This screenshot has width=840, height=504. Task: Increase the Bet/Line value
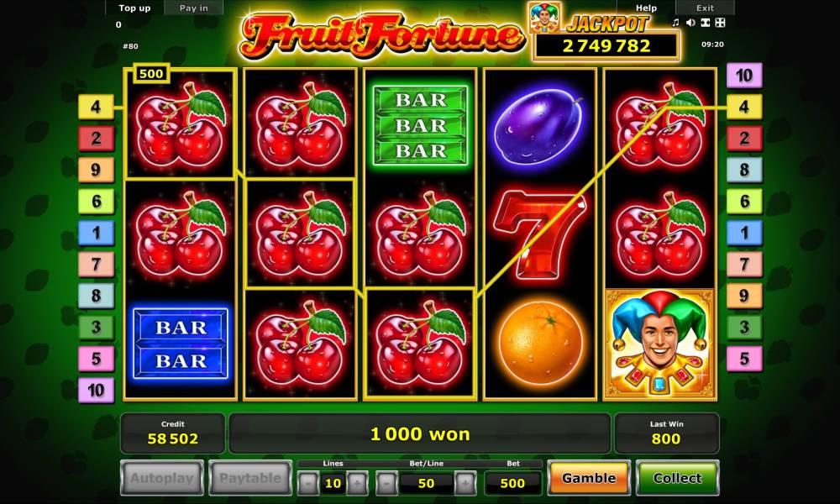(x=465, y=483)
